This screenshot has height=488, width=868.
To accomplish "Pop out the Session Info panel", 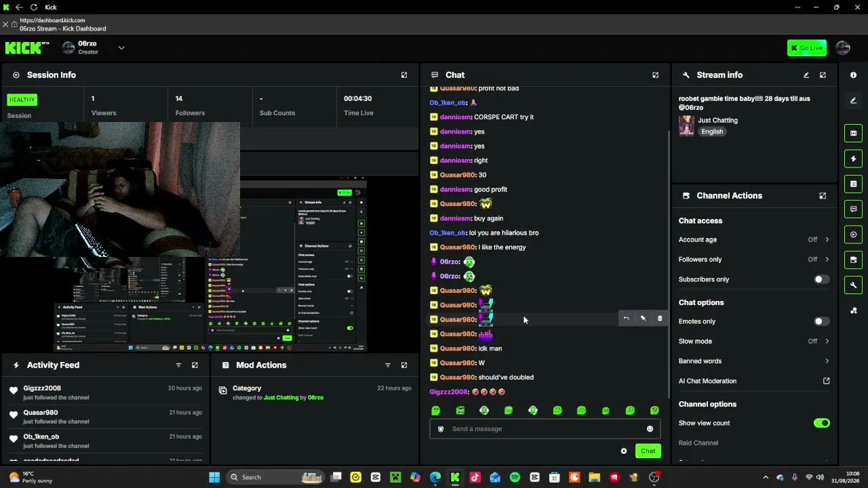I will pos(404,75).
